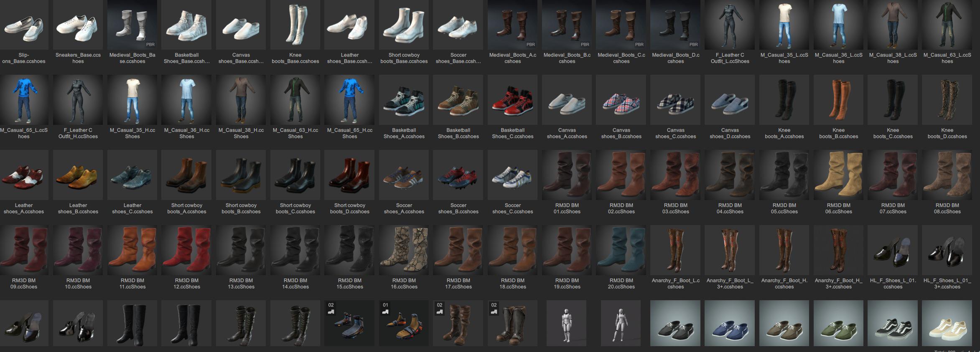Select the Anarchy_F_Boot_L thigh-high boots
Screen dimensions: 980x352
tap(676, 251)
